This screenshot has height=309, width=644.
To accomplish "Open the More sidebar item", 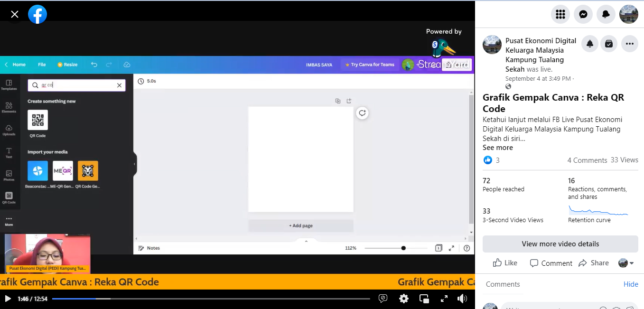I will tap(9, 221).
